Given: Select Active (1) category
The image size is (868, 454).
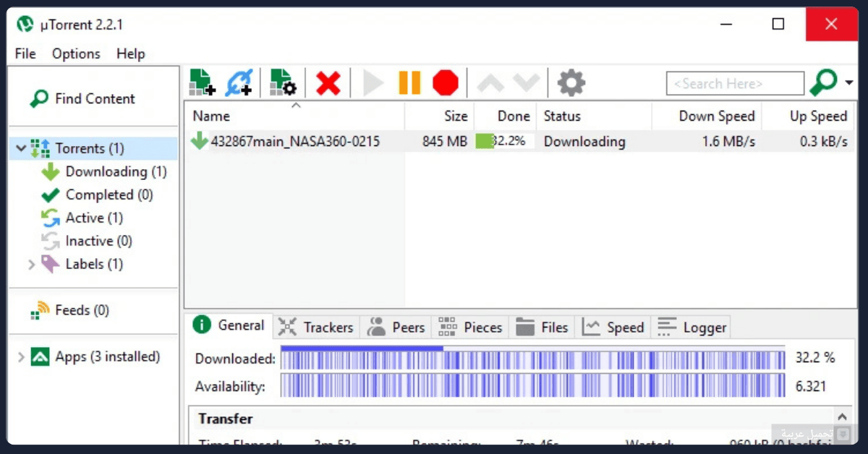Looking at the screenshot, I should tap(94, 218).
